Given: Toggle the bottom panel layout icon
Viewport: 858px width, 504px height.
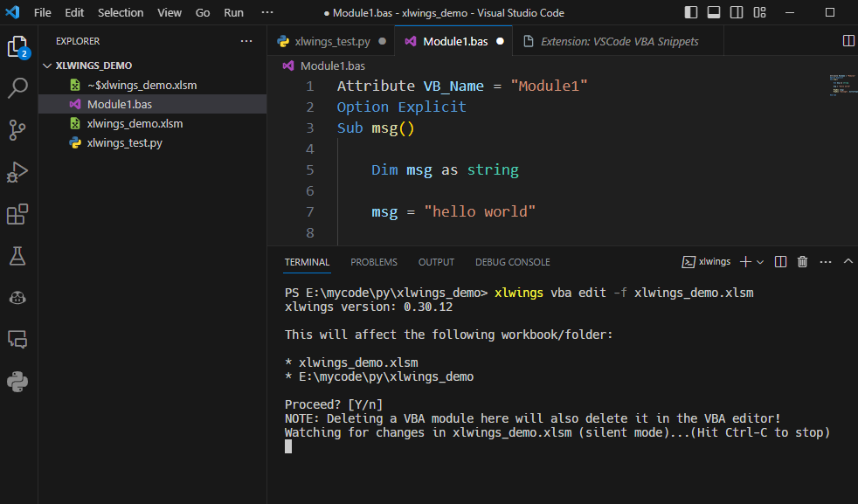Looking at the screenshot, I should click(714, 12).
